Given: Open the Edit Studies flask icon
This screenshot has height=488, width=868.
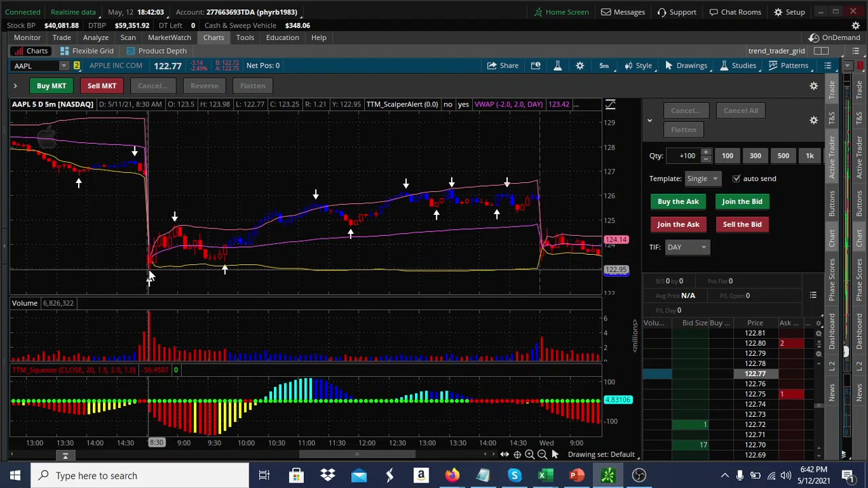Looking at the screenshot, I should point(557,66).
